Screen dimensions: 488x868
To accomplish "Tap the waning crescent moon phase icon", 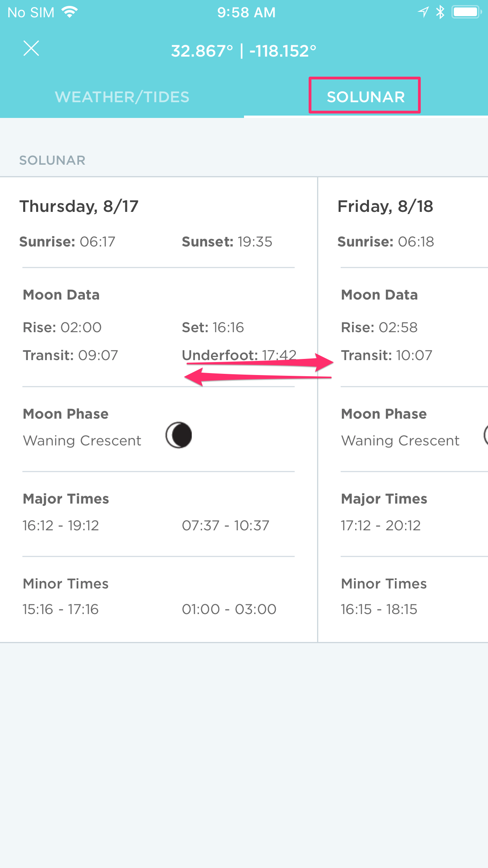I will [x=179, y=435].
